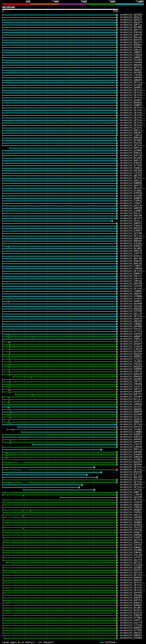Select the UniRef100_A9SRU1 label
This screenshot has height=644, width=146.
131,47
